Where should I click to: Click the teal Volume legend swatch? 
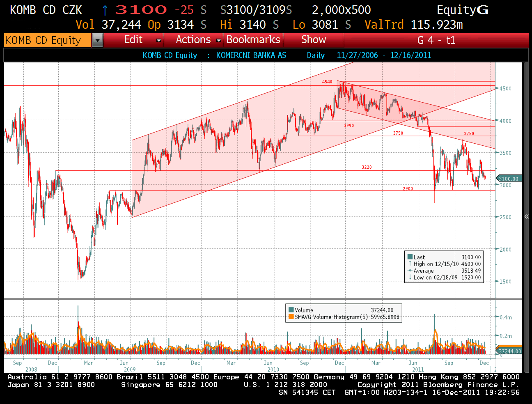click(291, 310)
